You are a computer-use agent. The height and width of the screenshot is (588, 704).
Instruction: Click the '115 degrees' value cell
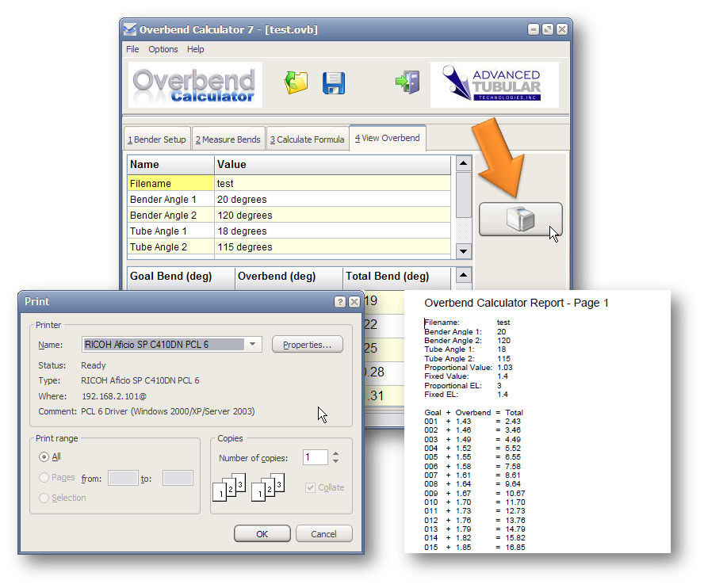click(x=333, y=247)
